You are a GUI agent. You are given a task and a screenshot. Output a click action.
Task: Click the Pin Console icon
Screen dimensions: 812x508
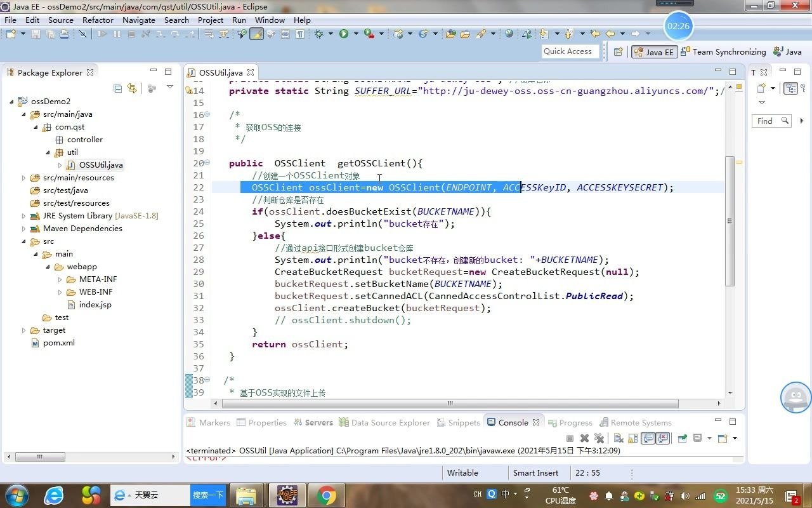click(x=683, y=438)
